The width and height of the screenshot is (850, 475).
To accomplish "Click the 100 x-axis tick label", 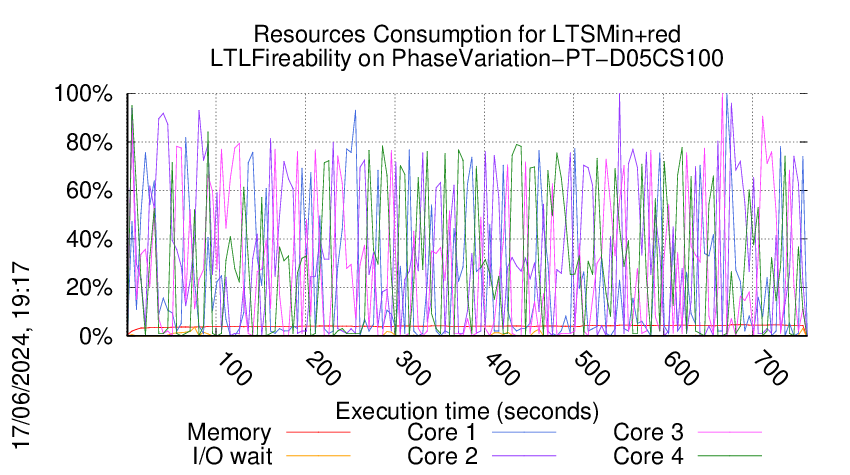I will point(234,370).
